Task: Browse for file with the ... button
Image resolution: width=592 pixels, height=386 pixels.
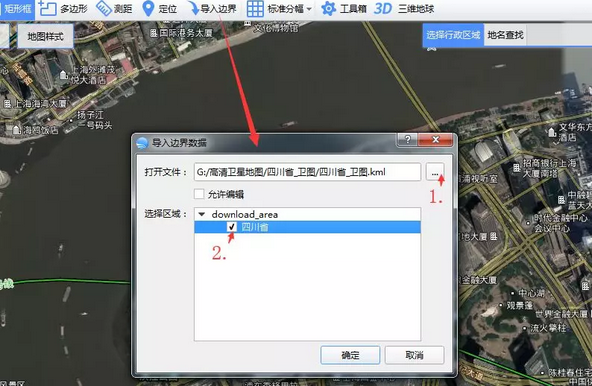Action: pos(435,172)
